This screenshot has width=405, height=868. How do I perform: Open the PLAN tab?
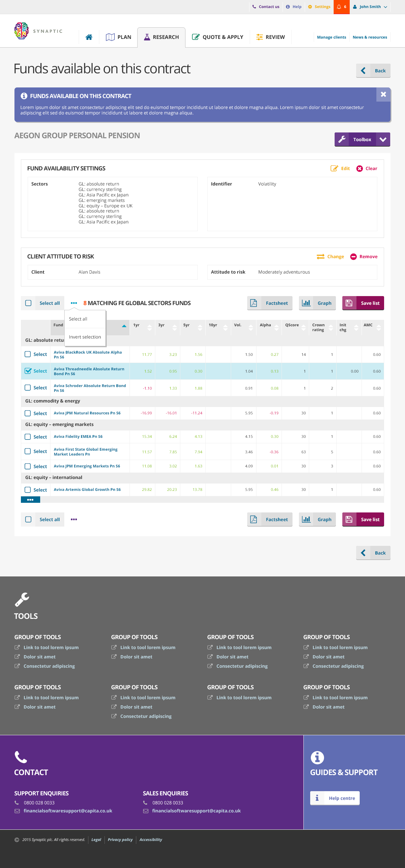click(x=119, y=37)
